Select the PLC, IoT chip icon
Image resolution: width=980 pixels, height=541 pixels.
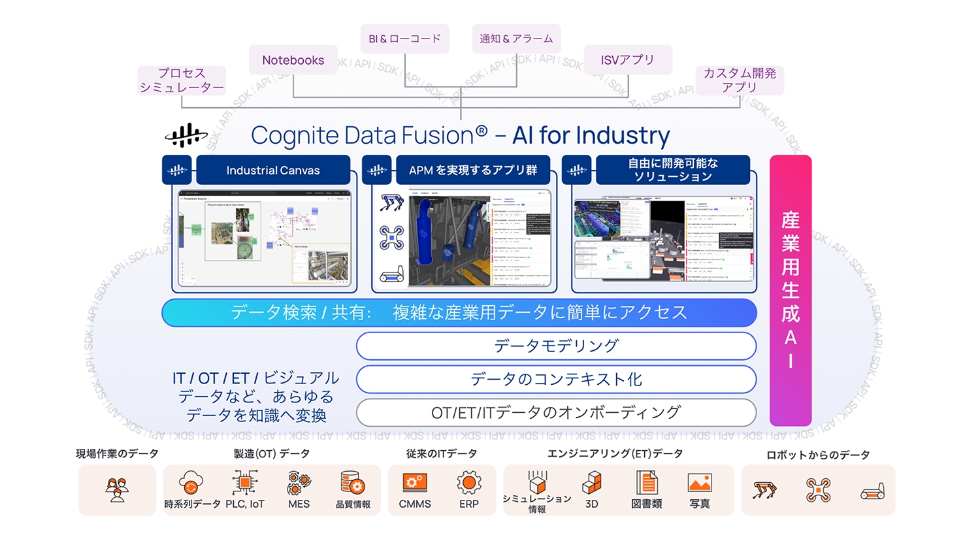click(x=244, y=484)
